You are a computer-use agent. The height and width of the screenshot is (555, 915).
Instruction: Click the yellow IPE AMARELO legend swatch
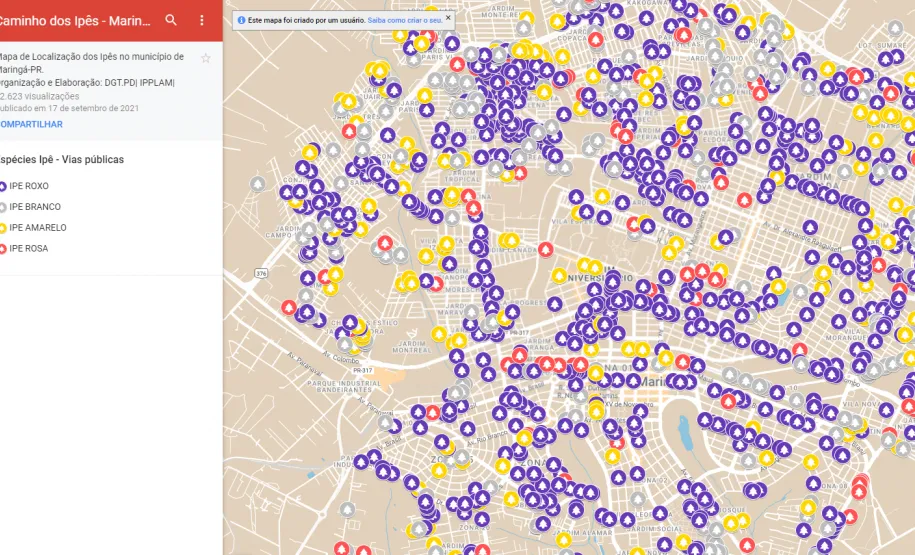click(x=3, y=228)
